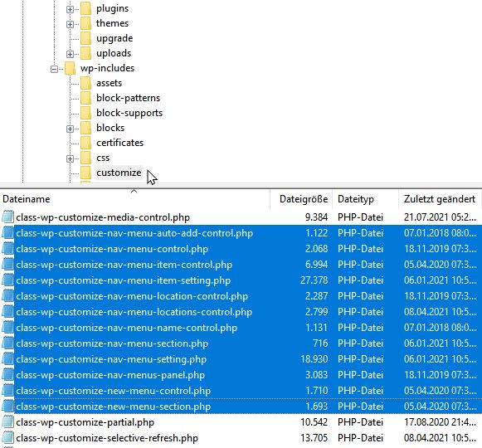The width and height of the screenshot is (482, 448).
Task: Click the wp-includes folder icon
Action: pos(70,68)
